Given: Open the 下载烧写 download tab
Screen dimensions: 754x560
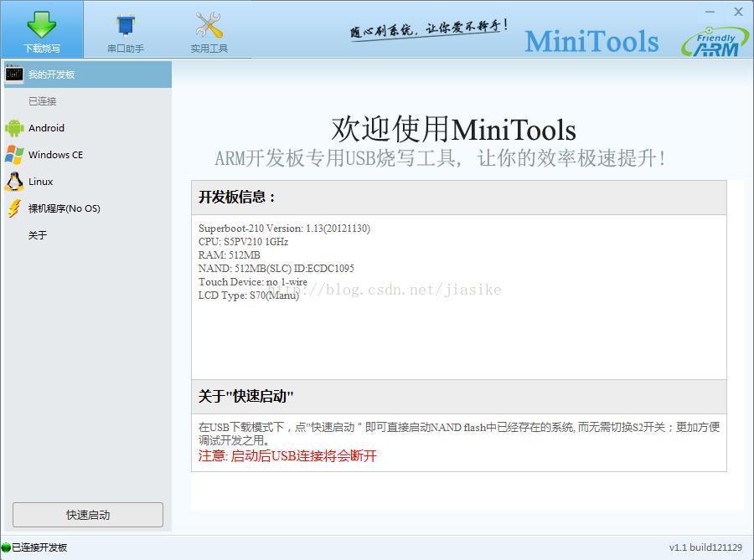Looking at the screenshot, I should [42, 29].
